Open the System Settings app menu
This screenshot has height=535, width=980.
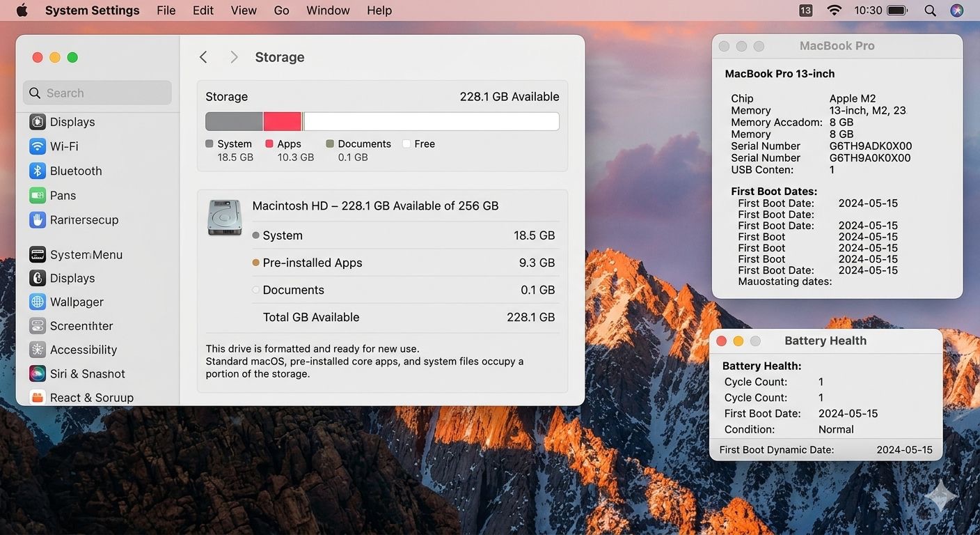click(x=92, y=10)
